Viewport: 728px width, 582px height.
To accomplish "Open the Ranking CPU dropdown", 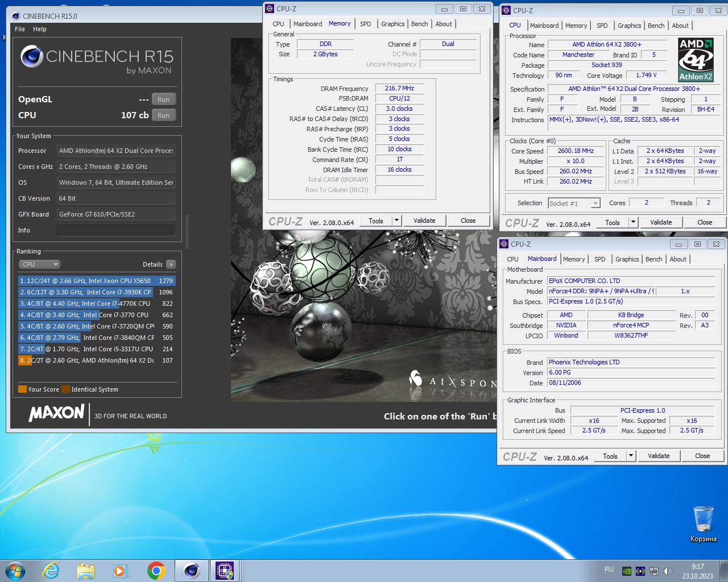I will [40, 264].
